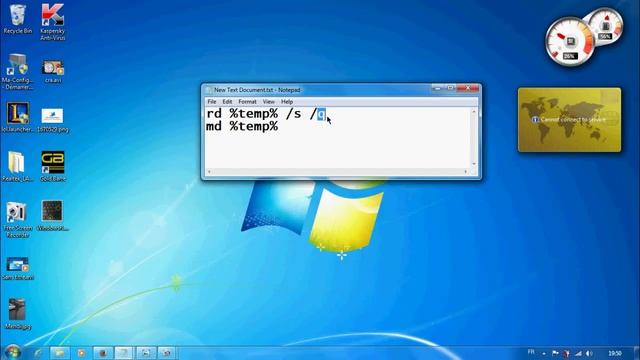Open the View menu in Notepad

269,102
